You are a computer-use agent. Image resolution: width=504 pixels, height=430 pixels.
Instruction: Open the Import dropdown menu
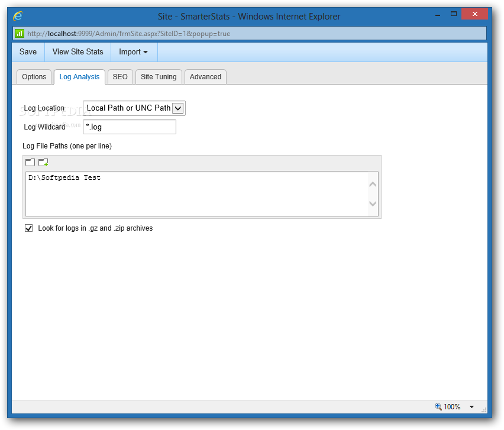[133, 51]
